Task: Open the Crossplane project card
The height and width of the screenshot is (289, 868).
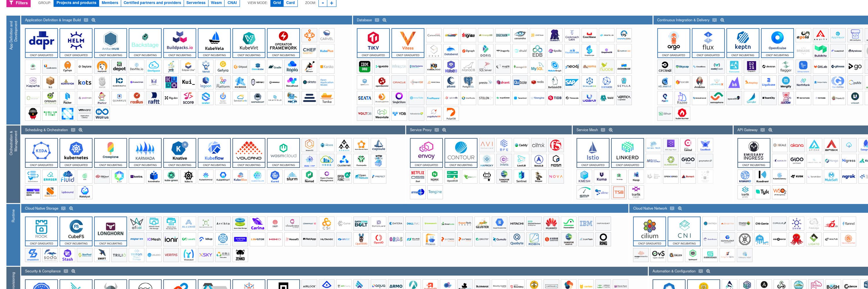Action: pos(111,153)
